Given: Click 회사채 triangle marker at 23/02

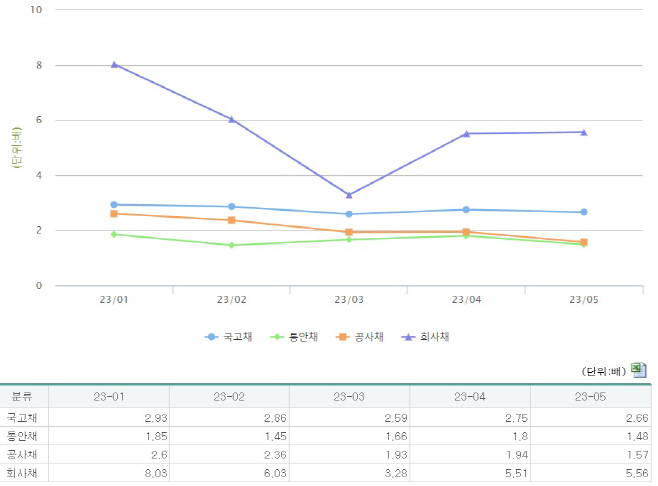Looking at the screenshot, I should pyautogui.click(x=232, y=120).
